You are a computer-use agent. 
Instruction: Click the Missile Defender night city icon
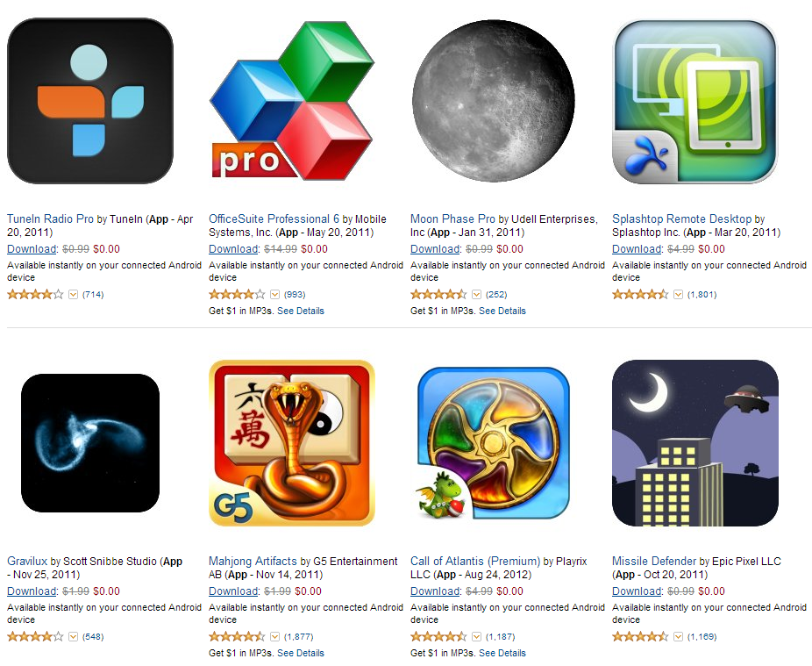tap(695, 443)
